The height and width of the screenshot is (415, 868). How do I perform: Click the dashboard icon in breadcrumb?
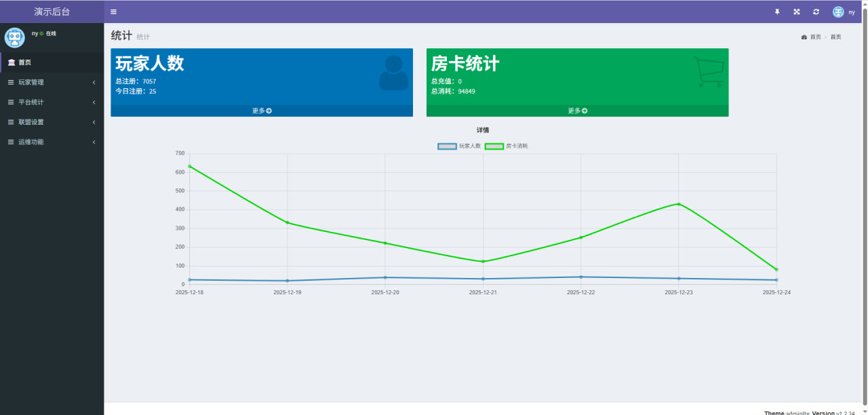(x=804, y=37)
